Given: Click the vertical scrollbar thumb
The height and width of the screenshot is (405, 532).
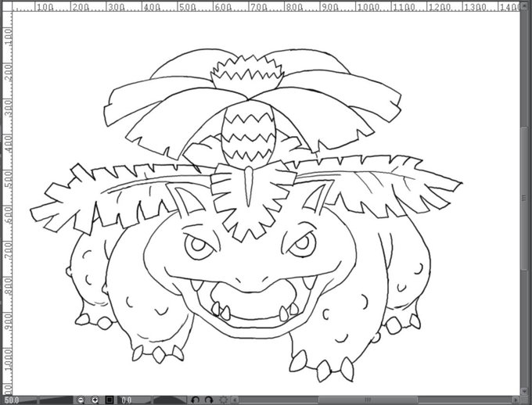Looking at the screenshot, I should point(524,199).
